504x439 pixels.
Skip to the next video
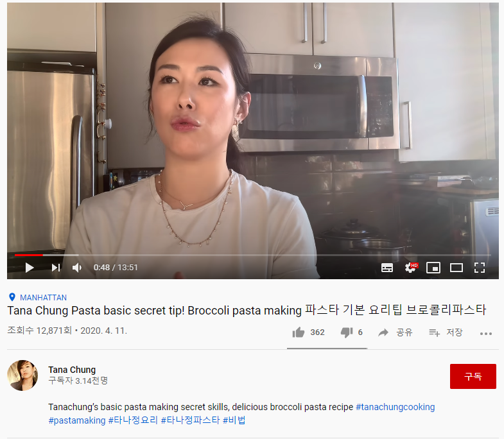pos(56,268)
